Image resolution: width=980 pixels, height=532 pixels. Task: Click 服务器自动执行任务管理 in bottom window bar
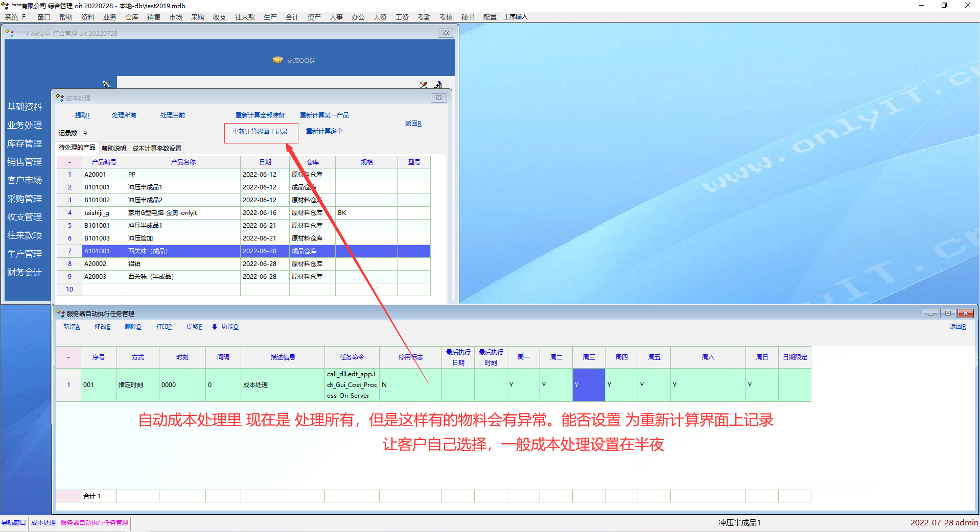pos(95,523)
